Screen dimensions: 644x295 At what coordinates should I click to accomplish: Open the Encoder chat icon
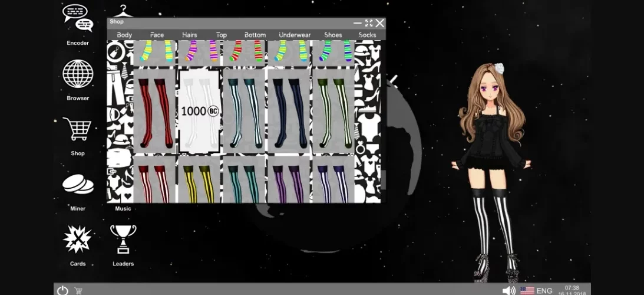pyautogui.click(x=78, y=19)
